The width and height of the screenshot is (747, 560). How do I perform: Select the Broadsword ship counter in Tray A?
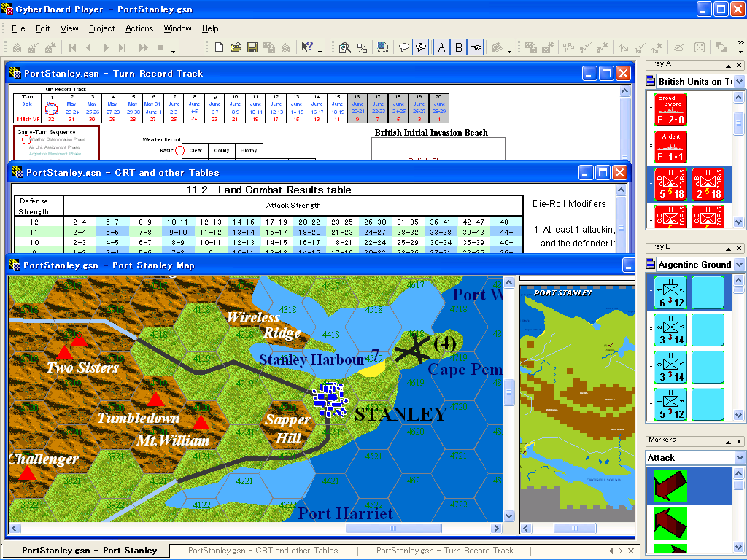(x=671, y=109)
